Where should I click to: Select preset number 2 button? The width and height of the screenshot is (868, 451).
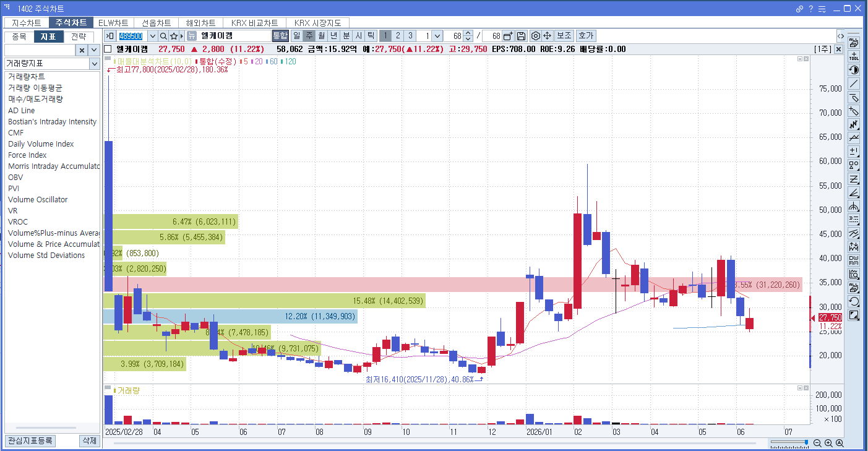(x=398, y=36)
